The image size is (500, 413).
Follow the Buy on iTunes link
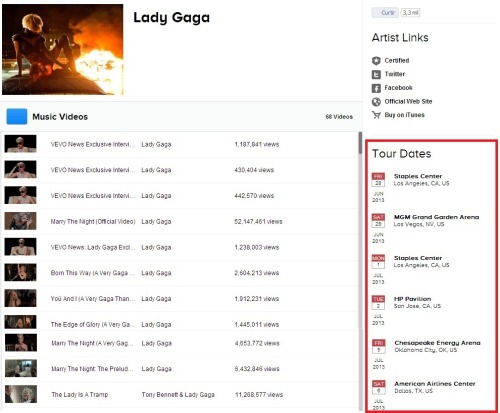point(404,115)
